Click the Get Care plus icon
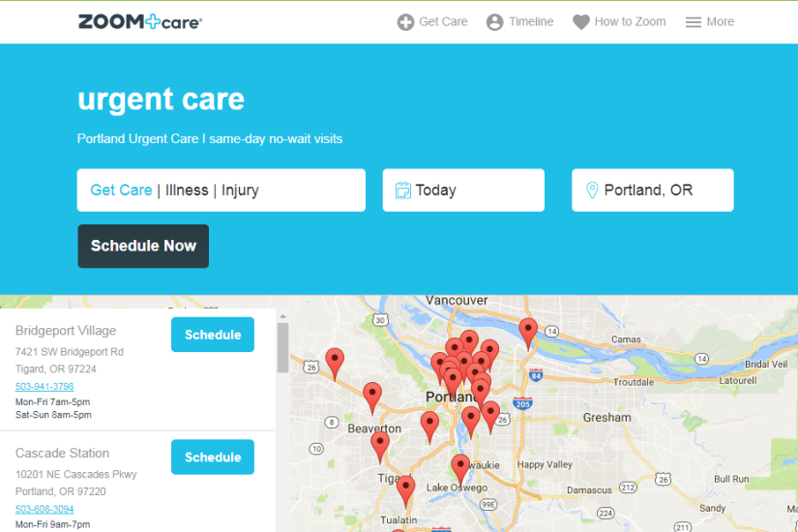This screenshot has width=798, height=532. tap(405, 22)
